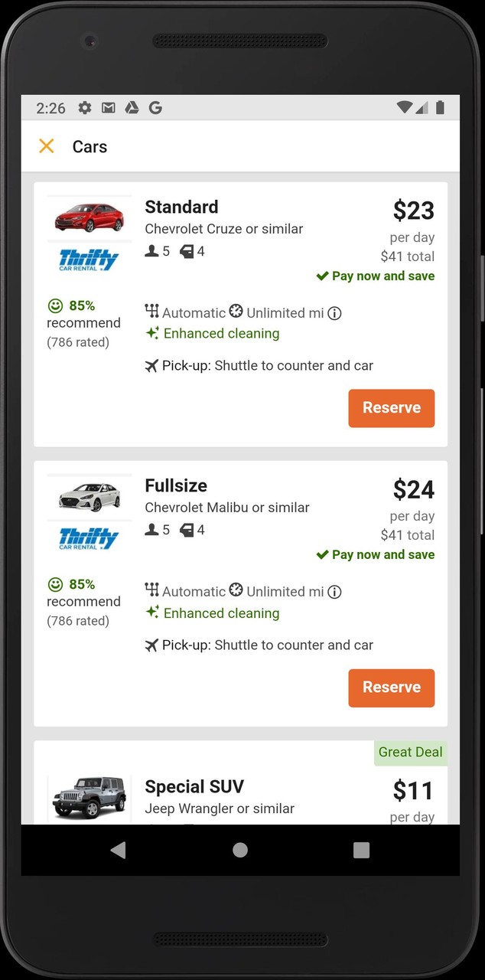
Task: Tap the automatic transmission icon on Standard card
Action: [x=151, y=312]
